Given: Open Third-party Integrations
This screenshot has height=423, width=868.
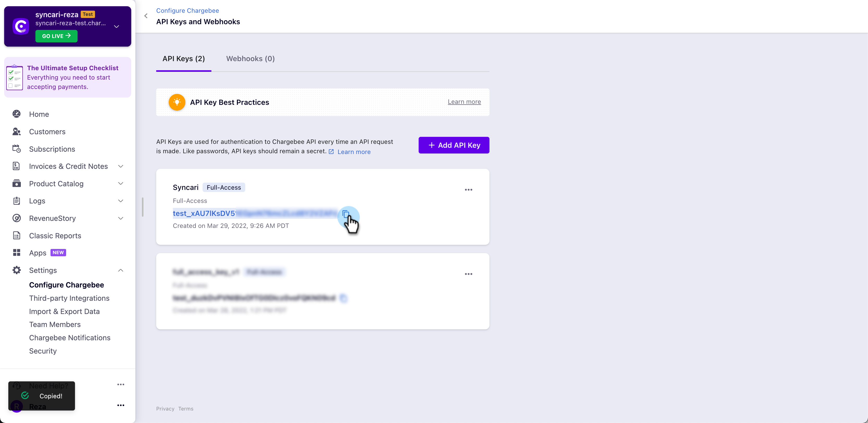Looking at the screenshot, I should click(69, 298).
